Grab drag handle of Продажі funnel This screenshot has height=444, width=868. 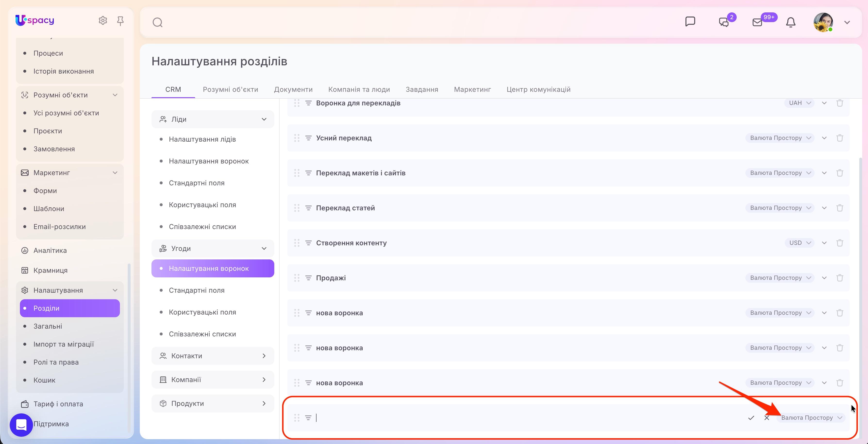tap(297, 278)
